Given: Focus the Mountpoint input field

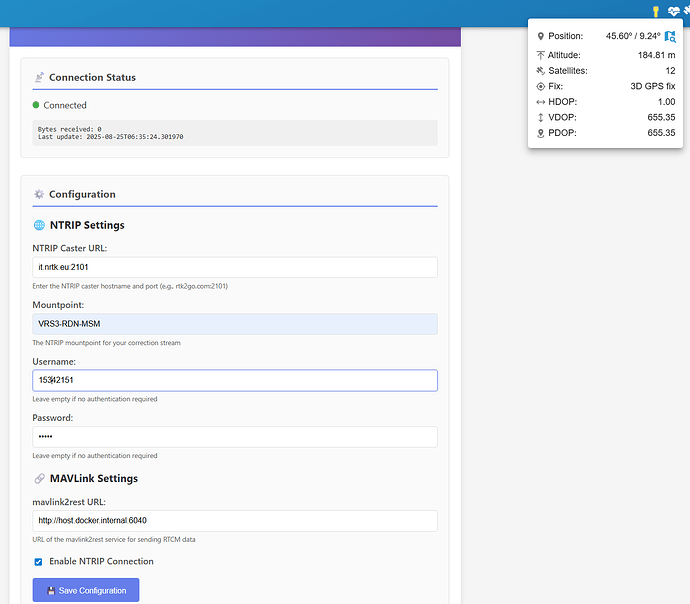Looking at the screenshot, I should click(235, 324).
